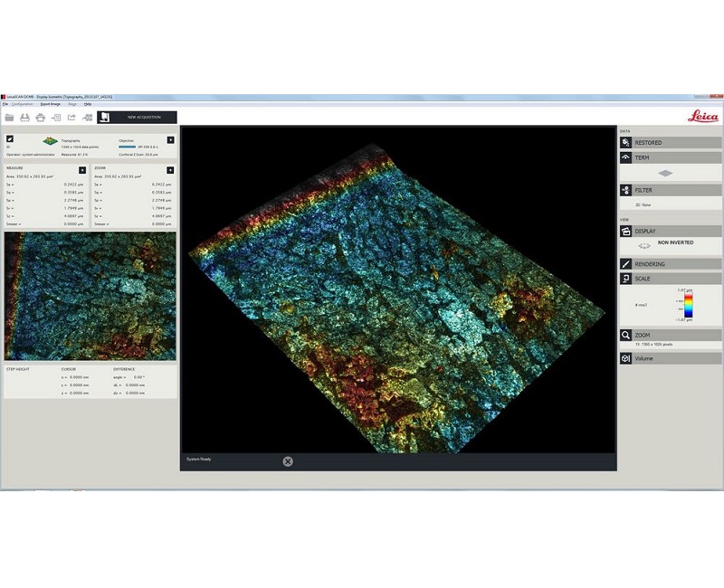Image resolution: width=724 pixels, height=588 pixels.
Task: Click the Restored data icon
Action: coord(625,143)
